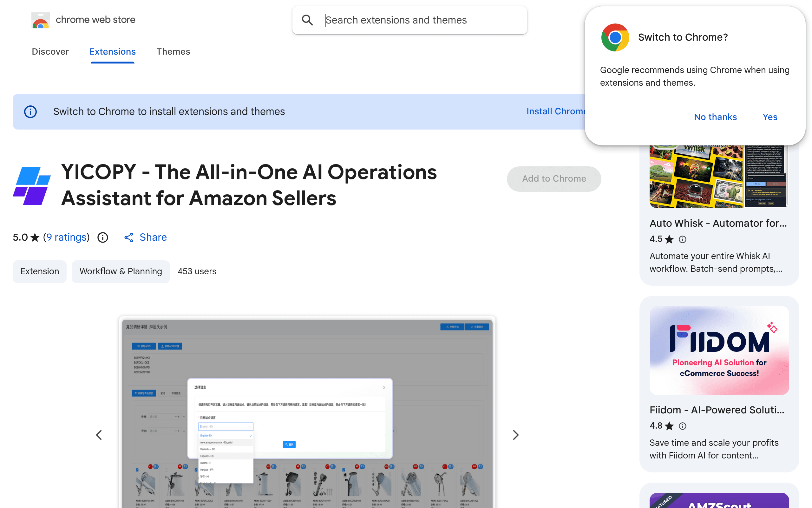Image resolution: width=812 pixels, height=508 pixels.
Task: Click the rating info icon for Auto Whisk
Action: pyautogui.click(x=683, y=239)
